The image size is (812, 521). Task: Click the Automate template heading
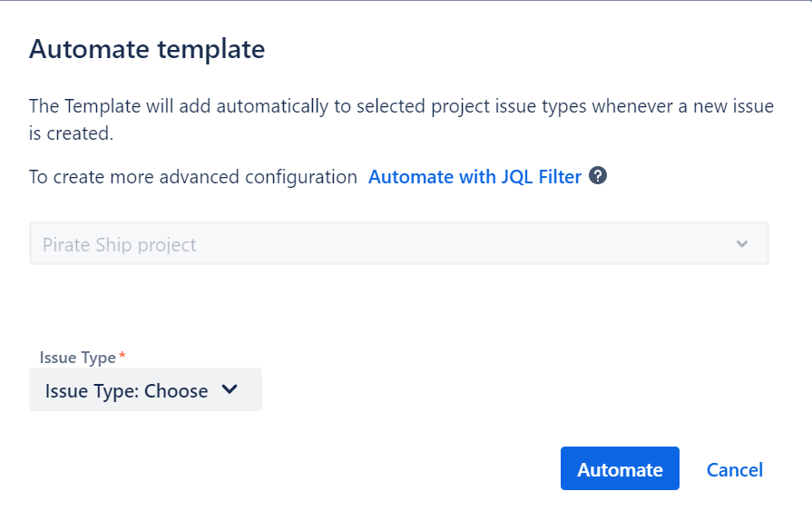click(147, 49)
